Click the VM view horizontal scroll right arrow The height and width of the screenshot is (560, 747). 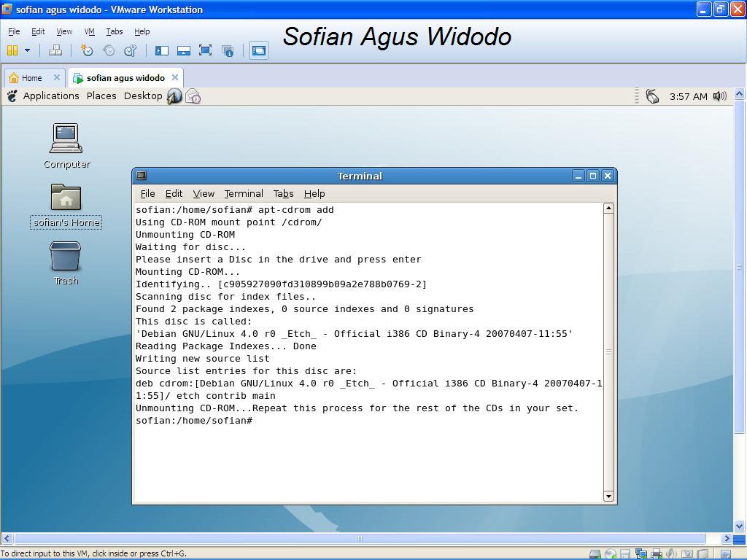[727, 539]
